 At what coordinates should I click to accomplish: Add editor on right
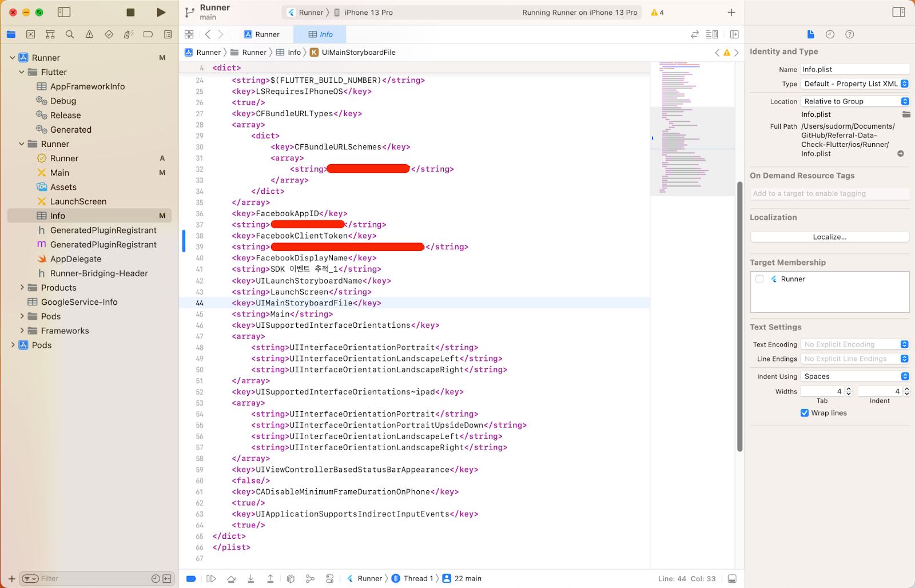point(734,34)
